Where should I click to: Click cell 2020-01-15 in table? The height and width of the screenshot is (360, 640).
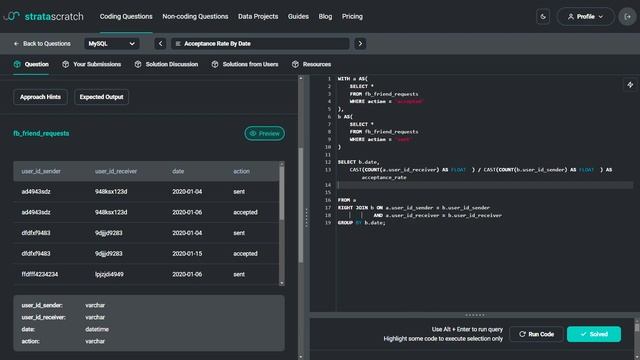click(x=187, y=253)
